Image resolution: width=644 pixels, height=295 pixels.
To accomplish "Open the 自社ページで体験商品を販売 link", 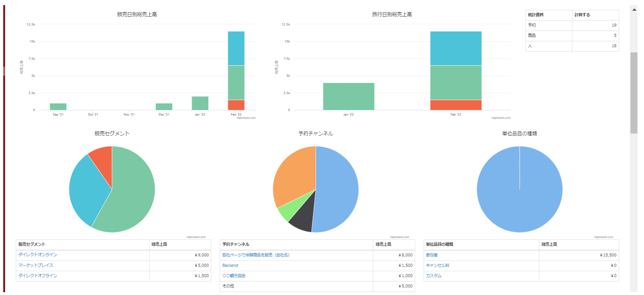I will tap(256, 255).
